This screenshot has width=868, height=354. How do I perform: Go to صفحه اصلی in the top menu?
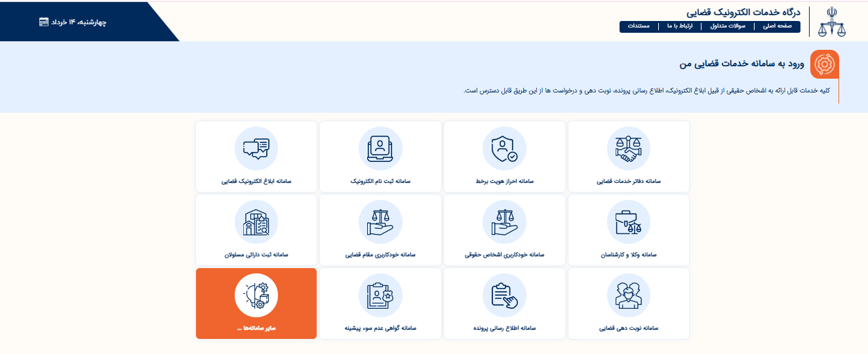coord(777,26)
